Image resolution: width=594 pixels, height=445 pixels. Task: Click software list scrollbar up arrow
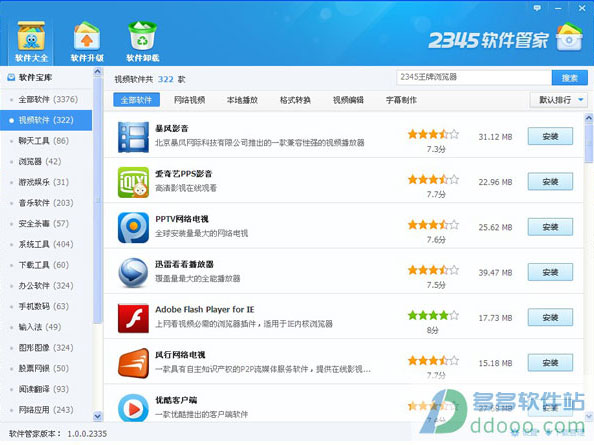pyautogui.click(x=589, y=118)
